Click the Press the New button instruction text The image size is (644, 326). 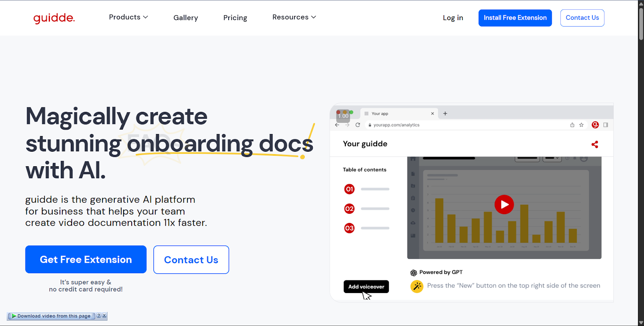pos(514,285)
